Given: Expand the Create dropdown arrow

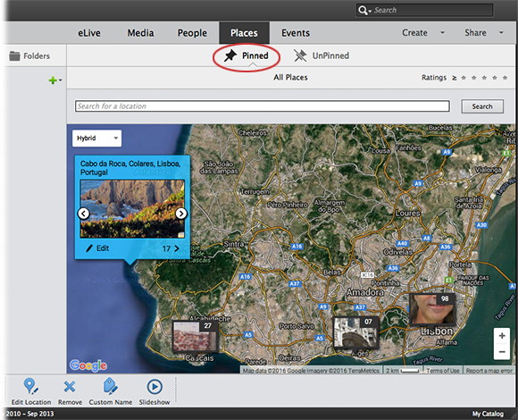Looking at the screenshot, I should (x=442, y=33).
